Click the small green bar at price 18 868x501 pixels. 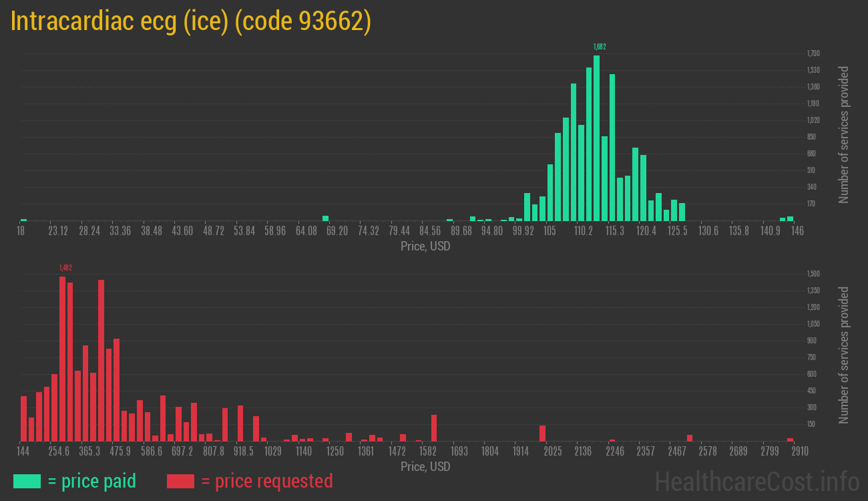[x=23, y=220]
